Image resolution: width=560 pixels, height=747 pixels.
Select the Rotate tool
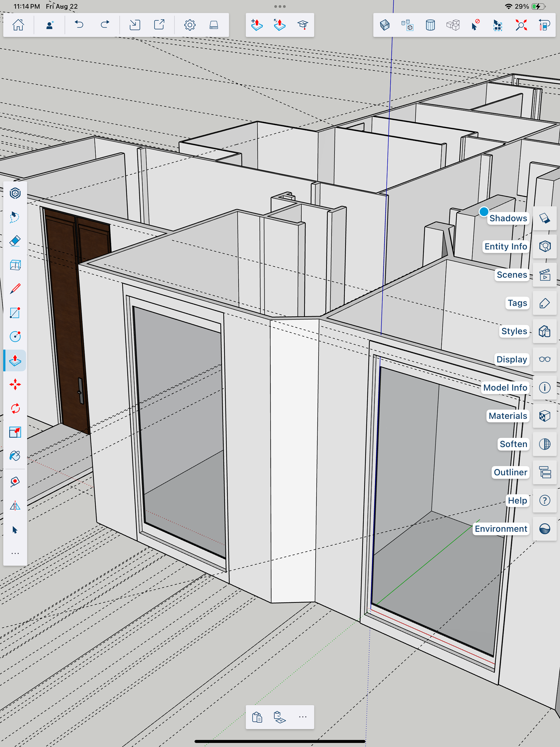(x=15, y=408)
